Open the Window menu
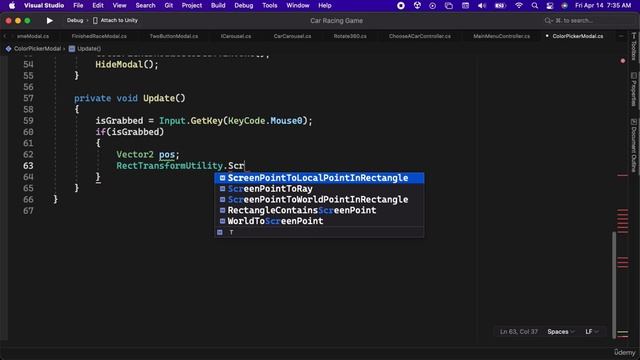The width and height of the screenshot is (640, 360). (x=298, y=6)
